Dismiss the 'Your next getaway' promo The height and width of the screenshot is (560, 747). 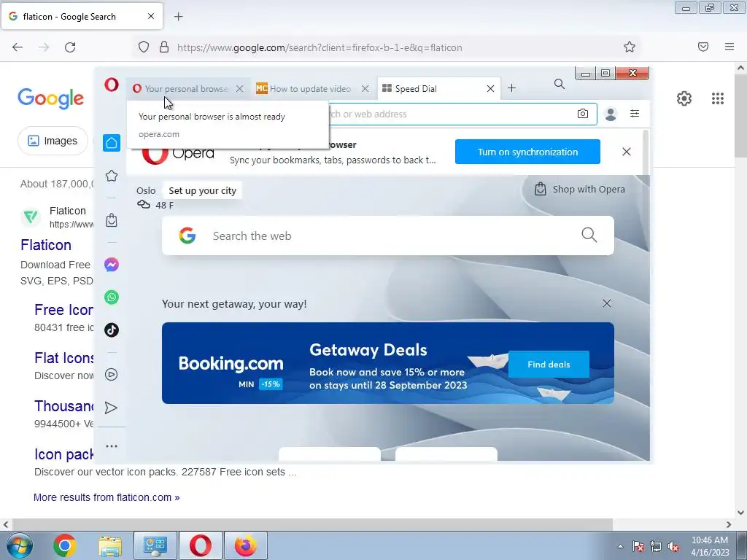click(606, 303)
